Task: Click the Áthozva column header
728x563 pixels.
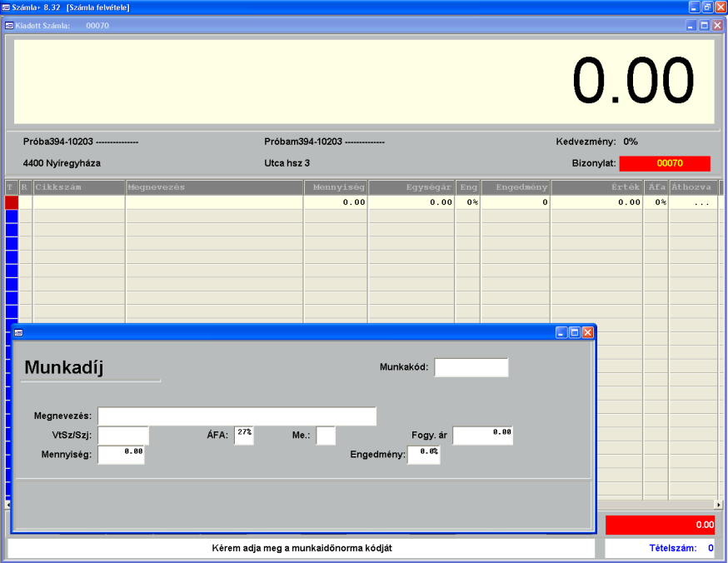Action: tap(694, 187)
